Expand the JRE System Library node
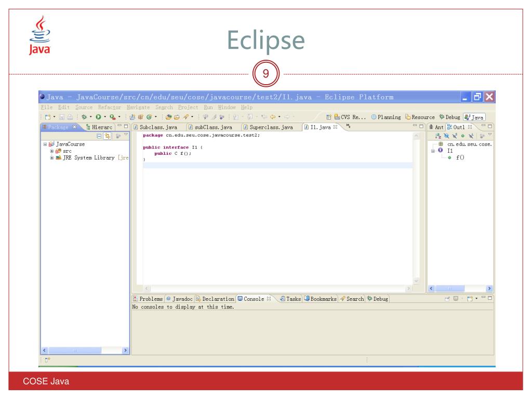This screenshot has height=399, width=532. coord(51,158)
